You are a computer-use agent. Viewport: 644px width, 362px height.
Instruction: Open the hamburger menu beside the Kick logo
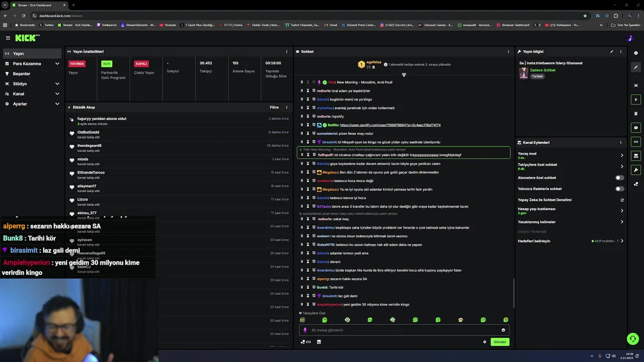click(x=8, y=38)
